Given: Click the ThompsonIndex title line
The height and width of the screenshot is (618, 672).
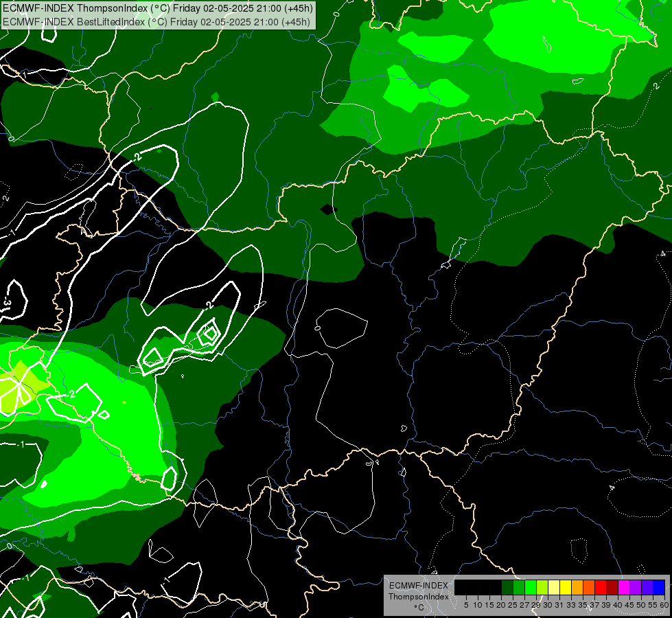Looking at the screenshot, I should 158,8.
